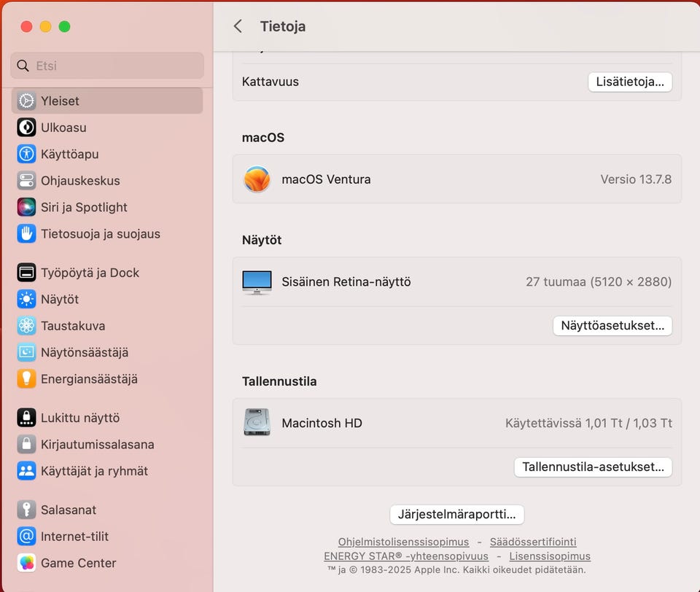The image size is (700, 592).
Task: Click the iMac display icon
Action: coord(257,282)
